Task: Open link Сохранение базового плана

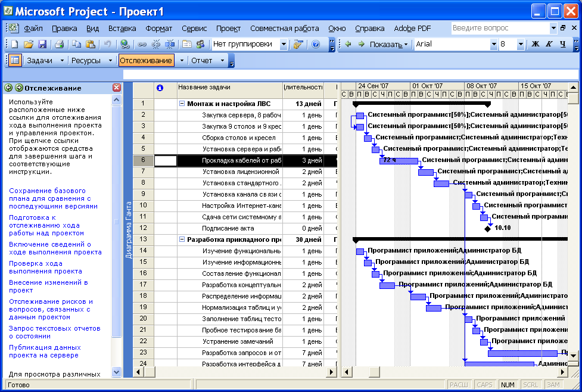Action: coord(53,198)
